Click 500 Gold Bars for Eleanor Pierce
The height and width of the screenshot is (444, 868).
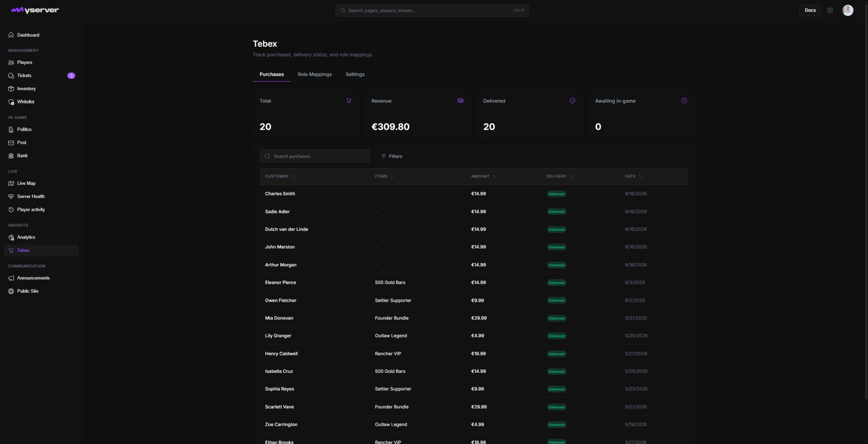[390, 282]
